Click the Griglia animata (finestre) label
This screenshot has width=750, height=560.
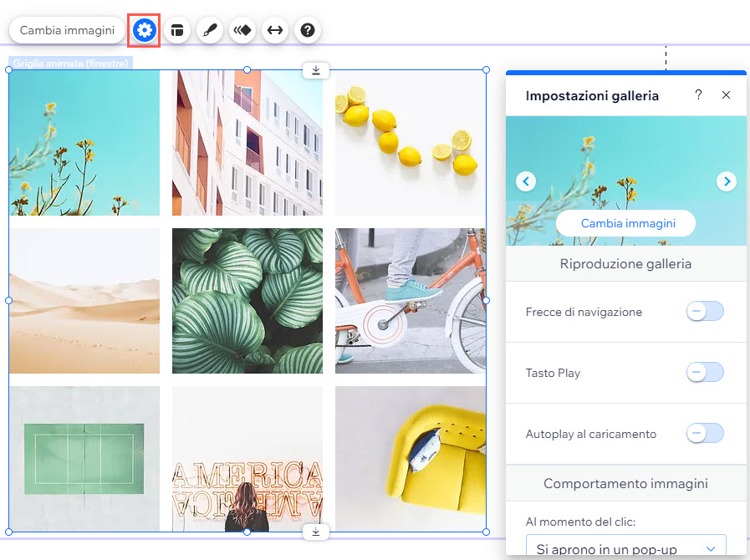[71, 64]
